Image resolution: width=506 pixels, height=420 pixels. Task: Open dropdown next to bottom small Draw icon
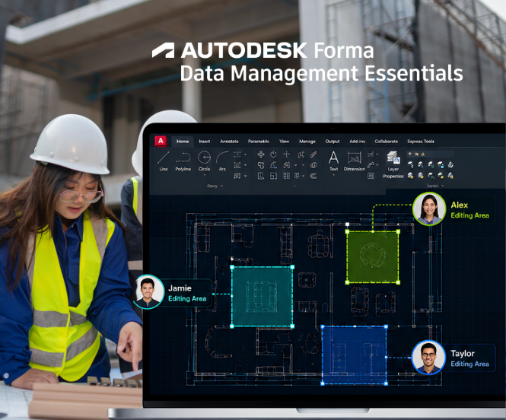(x=245, y=176)
